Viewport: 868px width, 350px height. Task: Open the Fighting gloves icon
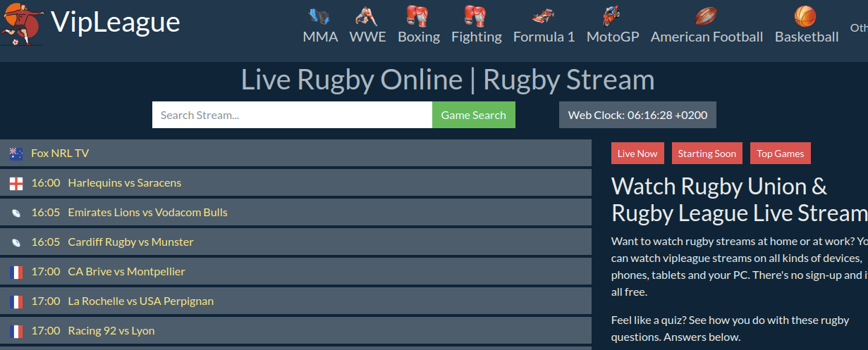pyautogui.click(x=476, y=15)
